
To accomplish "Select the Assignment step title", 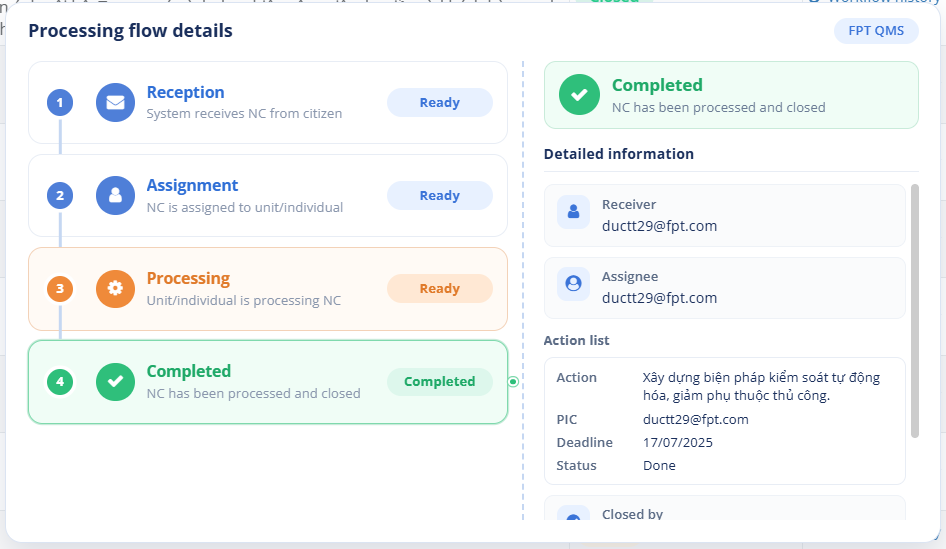I will coord(192,185).
